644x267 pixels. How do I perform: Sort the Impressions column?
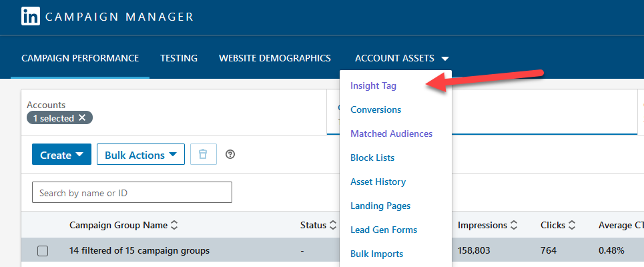[514, 226]
